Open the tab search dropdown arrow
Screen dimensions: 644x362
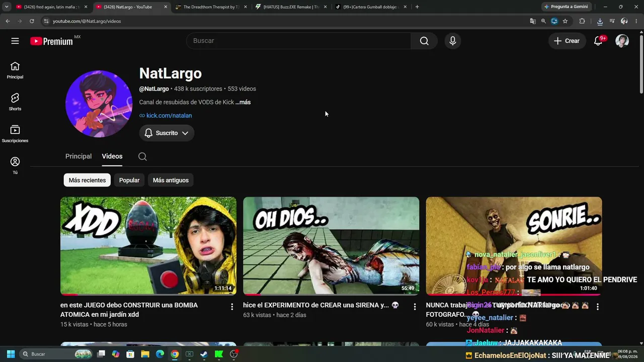pos(7,7)
